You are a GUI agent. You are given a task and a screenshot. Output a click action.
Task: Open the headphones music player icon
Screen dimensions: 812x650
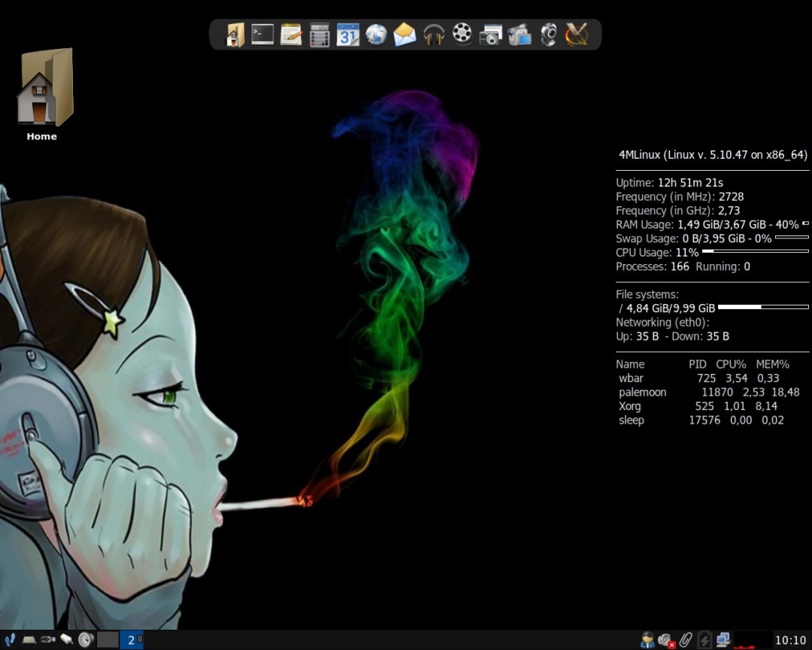click(434, 35)
